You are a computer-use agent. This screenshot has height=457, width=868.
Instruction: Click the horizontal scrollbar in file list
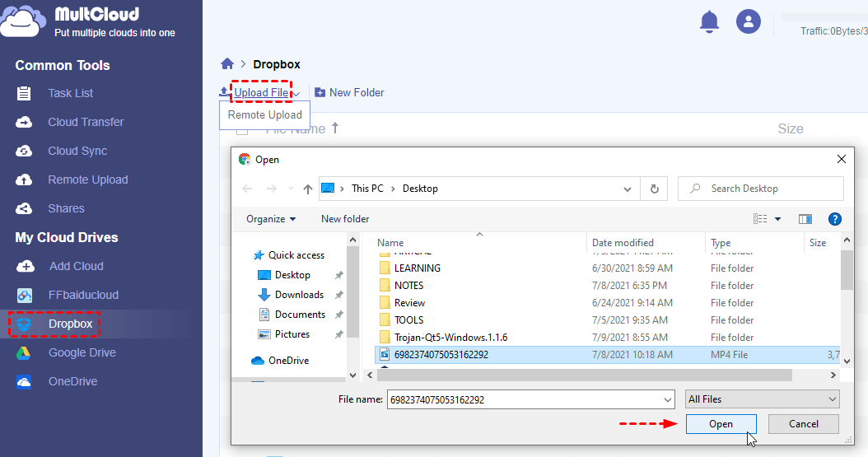pyautogui.click(x=584, y=375)
